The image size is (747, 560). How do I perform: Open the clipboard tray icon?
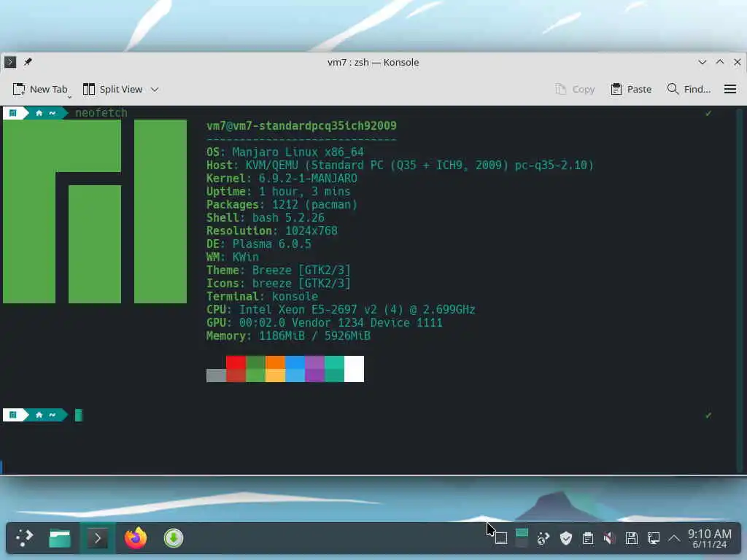click(588, 539)
